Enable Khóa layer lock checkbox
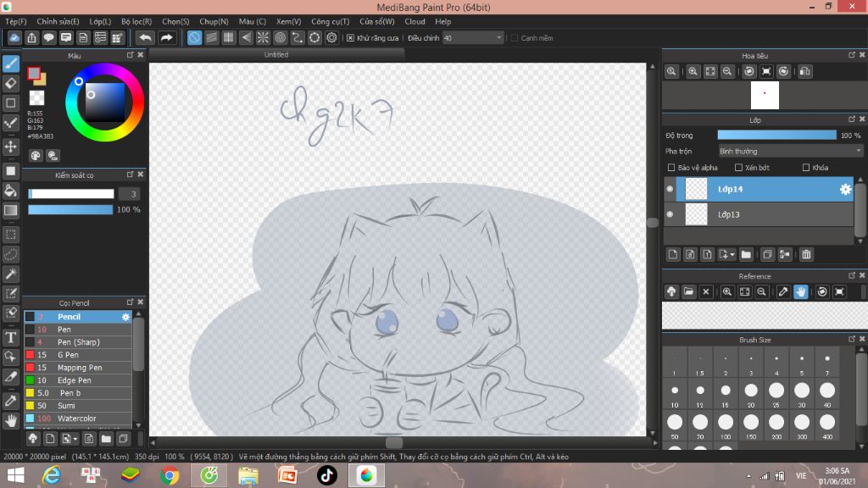868x488 pixels. pos(806,168)
